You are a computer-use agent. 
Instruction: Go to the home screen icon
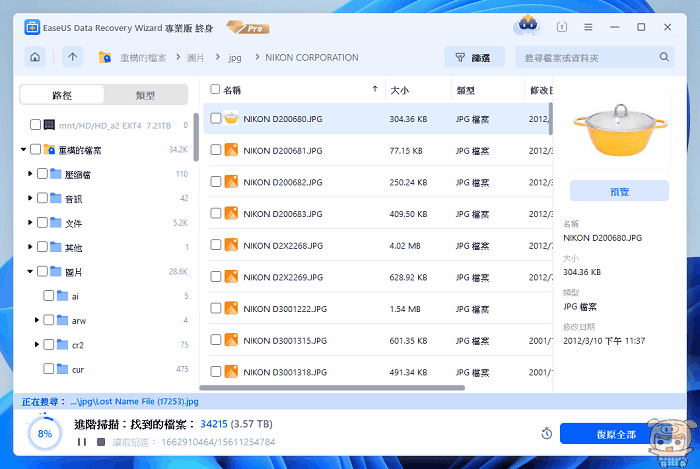pyautogui.click(x=35, y=57)
